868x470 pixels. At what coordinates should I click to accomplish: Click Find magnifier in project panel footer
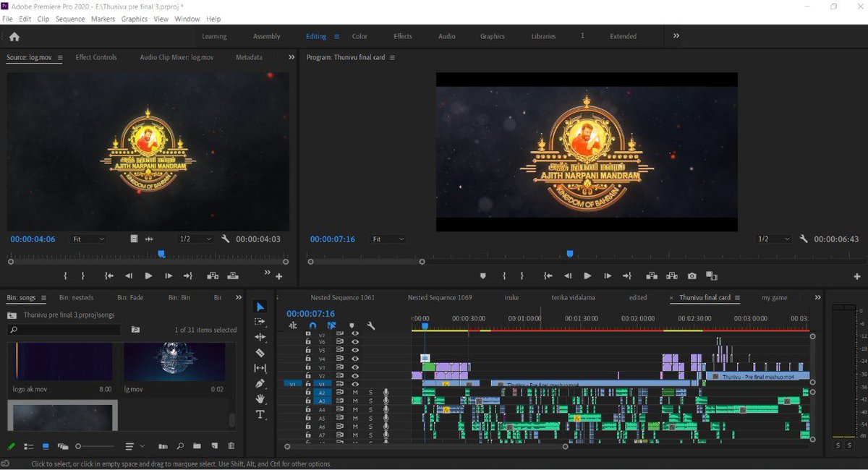(180, 446)
